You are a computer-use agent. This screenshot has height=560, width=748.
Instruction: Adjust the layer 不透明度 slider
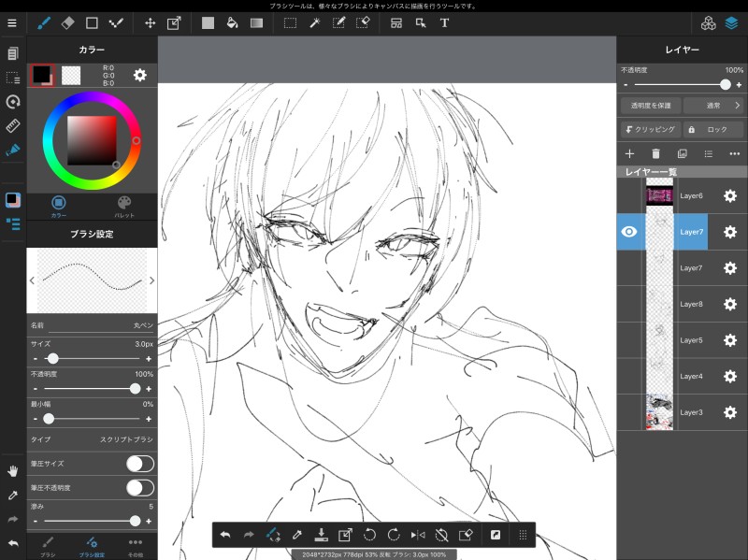coord(683,84)
